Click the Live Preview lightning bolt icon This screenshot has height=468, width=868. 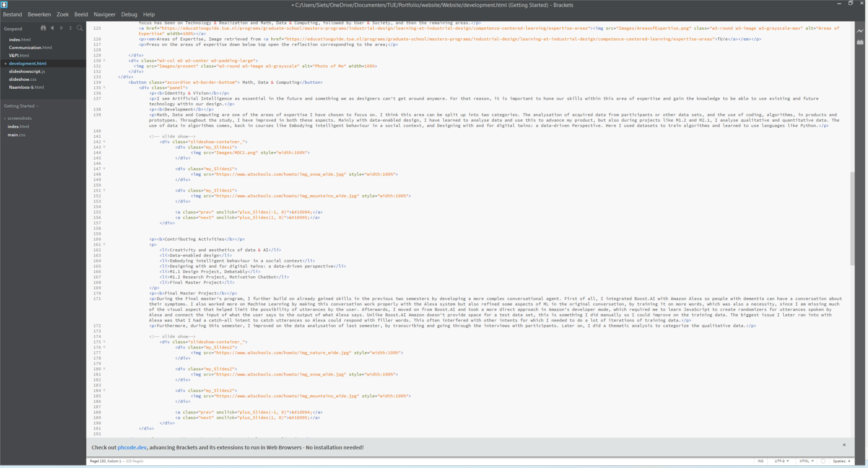860,31
